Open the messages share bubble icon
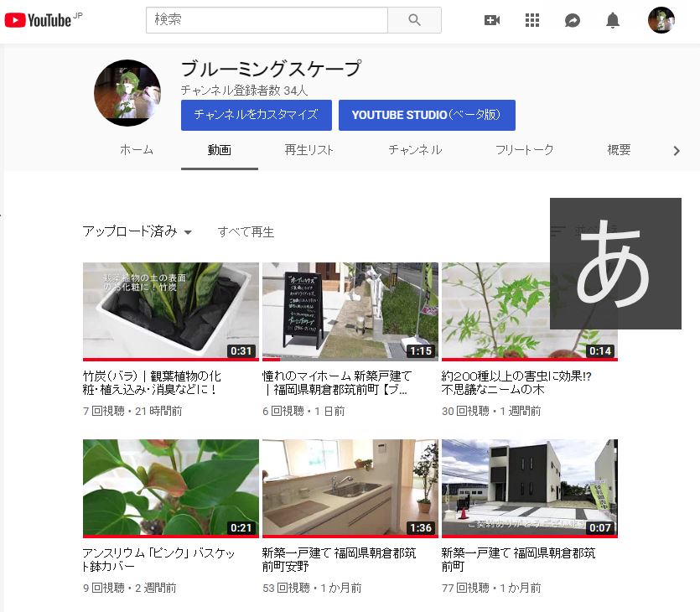Screen dimensions: 700x612 pyautogui.click(x=573, y=20)
